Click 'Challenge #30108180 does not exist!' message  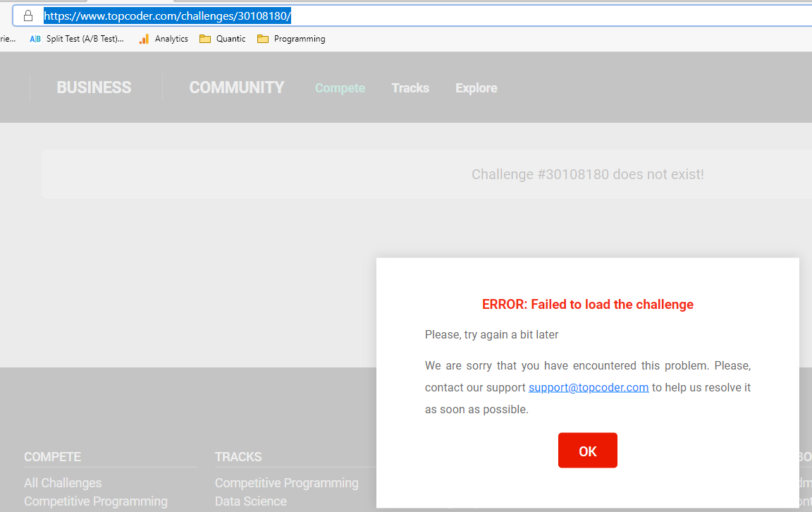[588, 175]
